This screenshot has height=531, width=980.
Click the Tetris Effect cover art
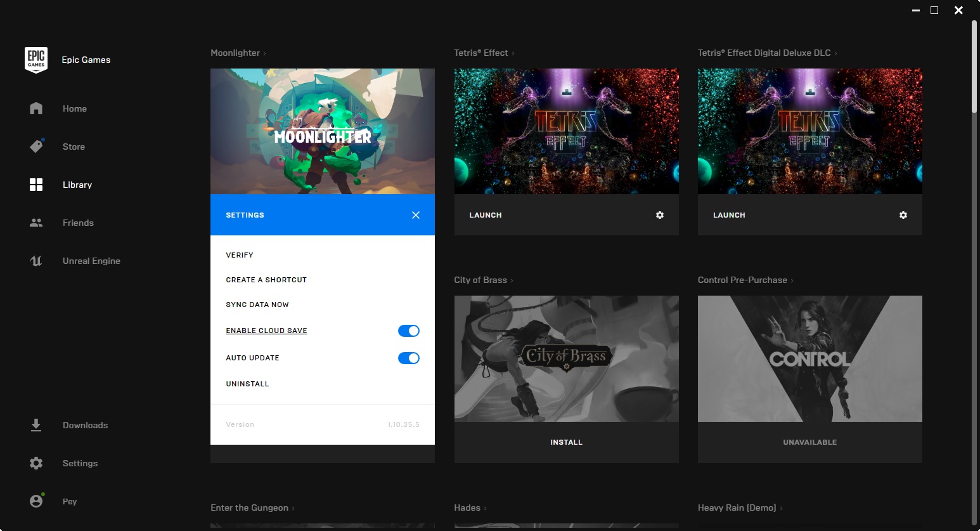pos(566,131)
